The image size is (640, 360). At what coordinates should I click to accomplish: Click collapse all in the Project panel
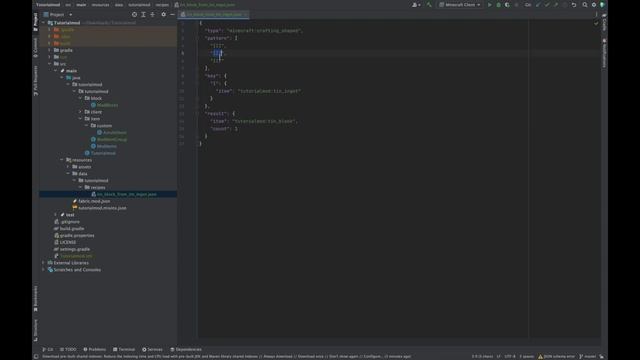pyautogui.click(x=152, y=14)
